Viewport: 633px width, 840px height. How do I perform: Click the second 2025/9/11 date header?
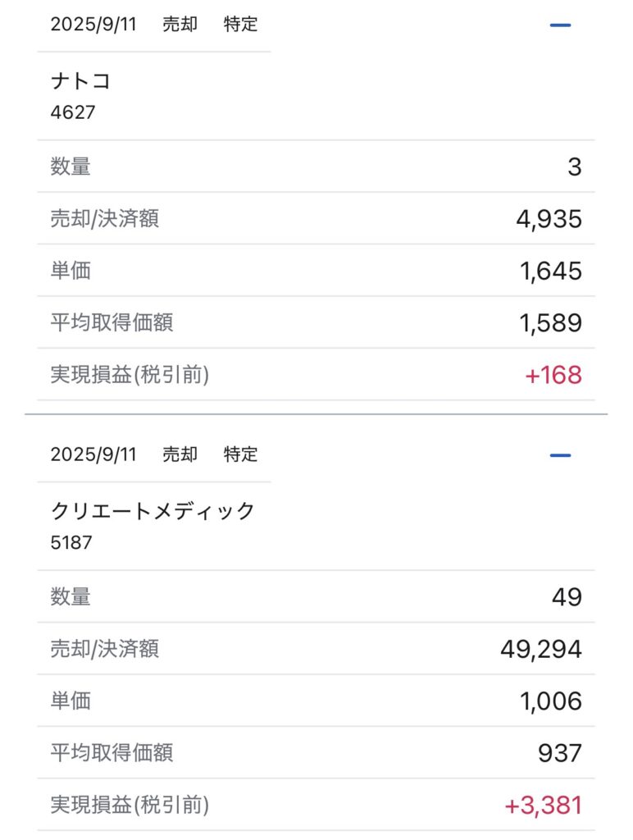93,454
